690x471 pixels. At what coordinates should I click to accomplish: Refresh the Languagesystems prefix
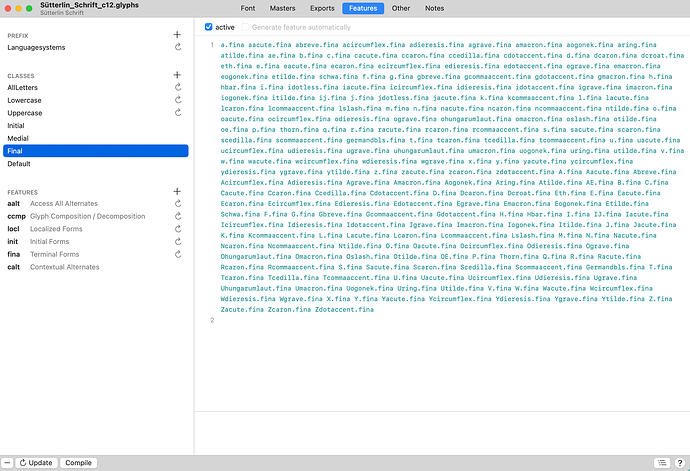[178, 47]
